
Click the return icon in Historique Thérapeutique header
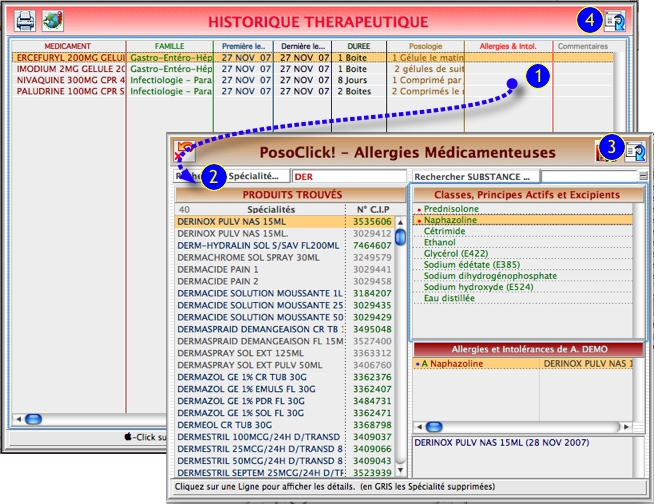tap(615, 21)
